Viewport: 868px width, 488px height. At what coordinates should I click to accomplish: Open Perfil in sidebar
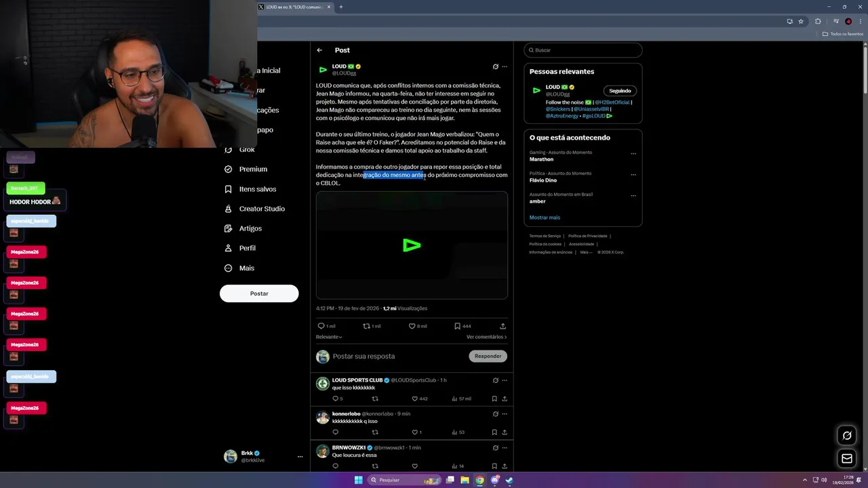(x=241, y=248)
